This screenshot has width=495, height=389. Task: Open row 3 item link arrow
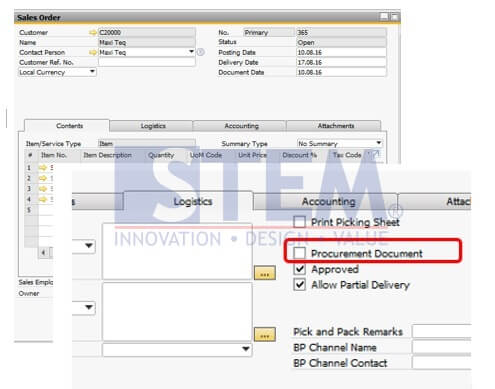tap(43, 189)
